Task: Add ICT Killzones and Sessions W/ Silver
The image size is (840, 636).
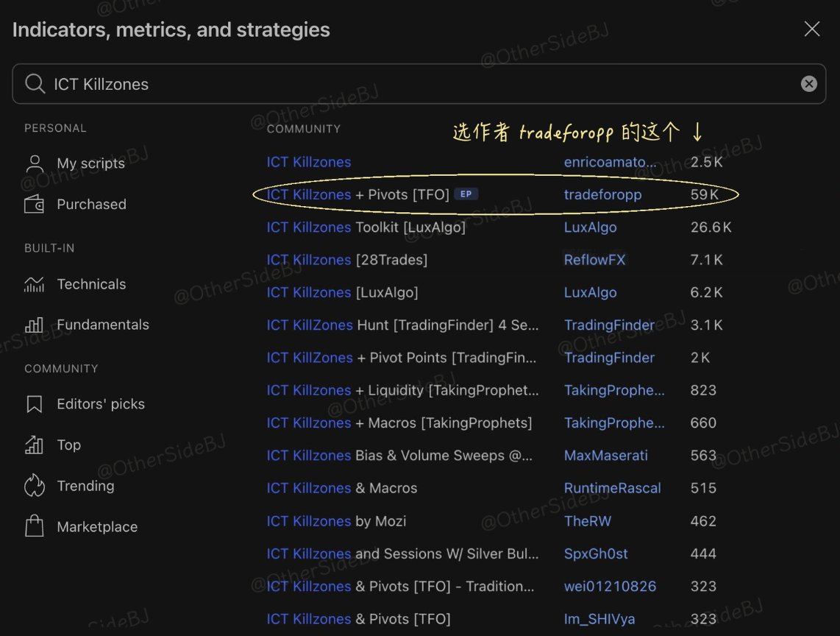Action: (x=403, y=554)
